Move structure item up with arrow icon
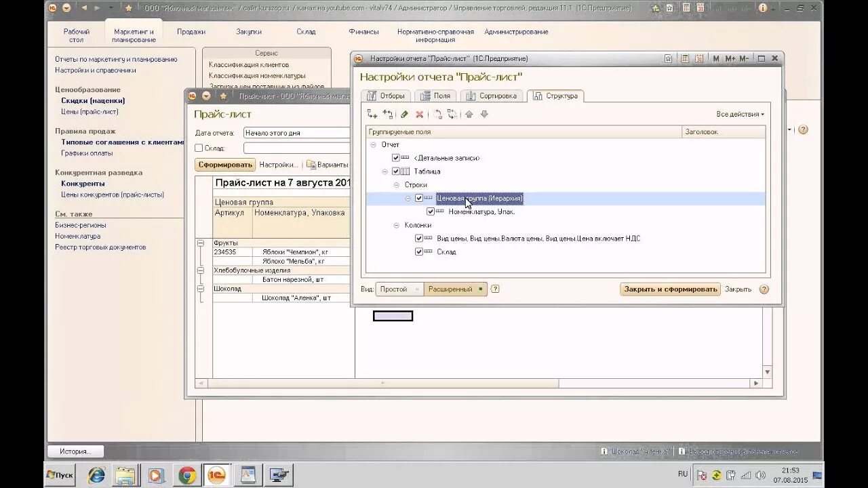Image resolution: width=868 pixels, height=488 pixels. pos(469,115)
